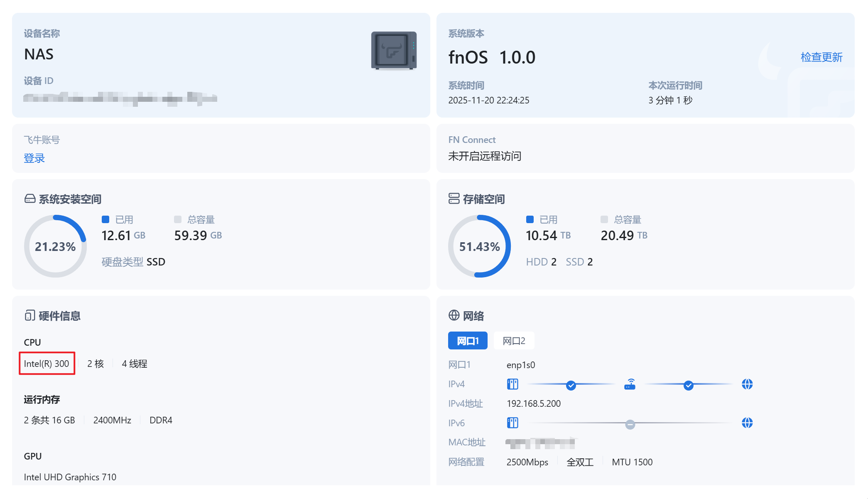
Task: Click the NAS device thumbnail image
Action: [394, 51]
